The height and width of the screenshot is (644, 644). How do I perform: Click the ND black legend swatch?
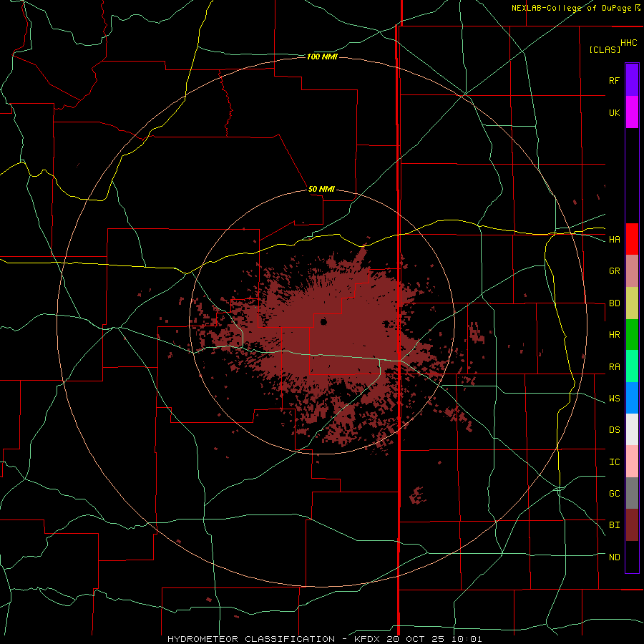[632, 557]
